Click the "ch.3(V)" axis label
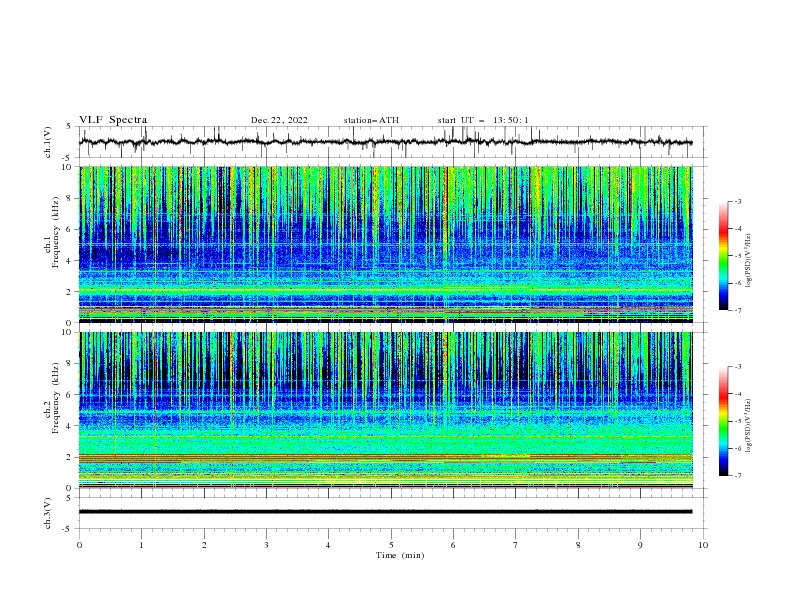792x612 pixels. 48,513
